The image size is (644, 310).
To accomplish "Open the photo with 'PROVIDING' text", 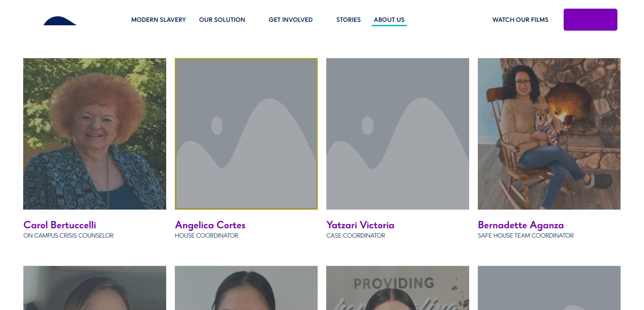I will point(397,288).
